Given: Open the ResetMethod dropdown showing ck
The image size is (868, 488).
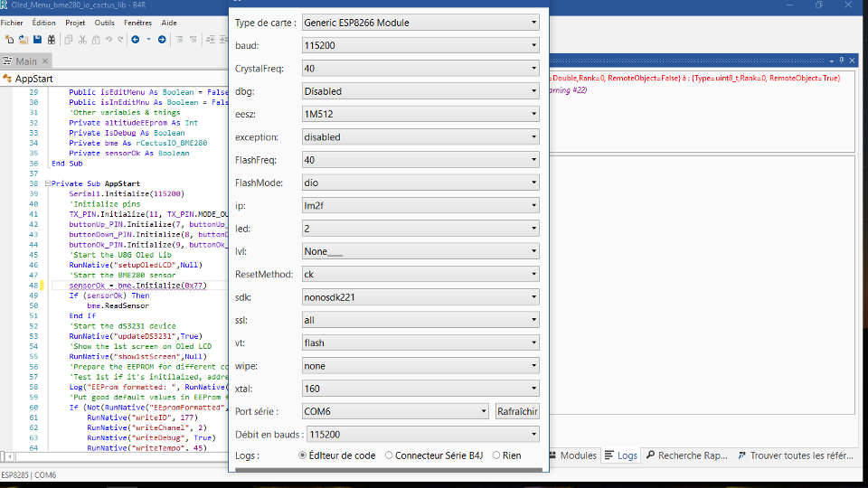Looking at the screenshot, I should [x=420, y=275].
